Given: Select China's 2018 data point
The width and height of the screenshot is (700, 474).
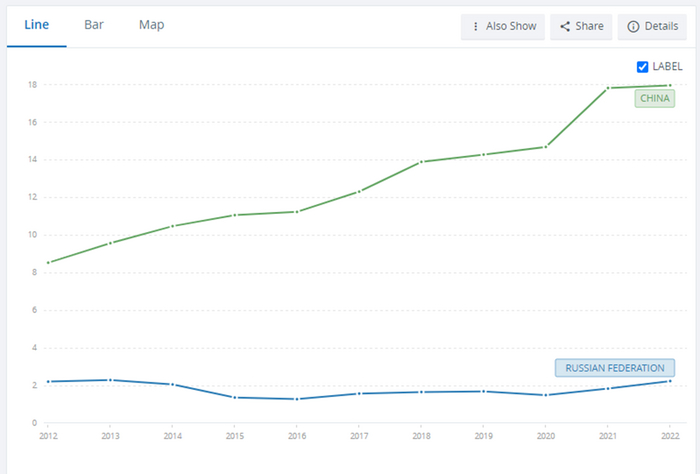Looking at the screenshot, I should pyautogui.click(x=421, y=162).
